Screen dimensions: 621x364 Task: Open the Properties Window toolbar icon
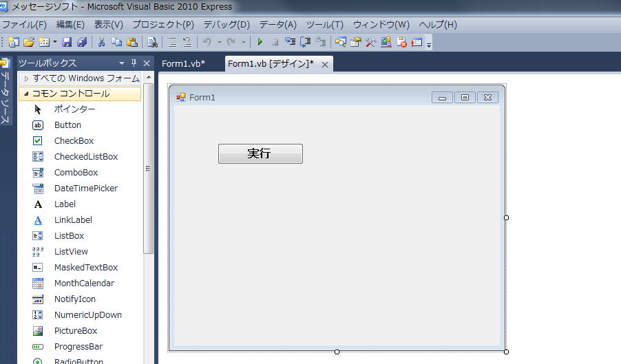[x=356, y=42]
